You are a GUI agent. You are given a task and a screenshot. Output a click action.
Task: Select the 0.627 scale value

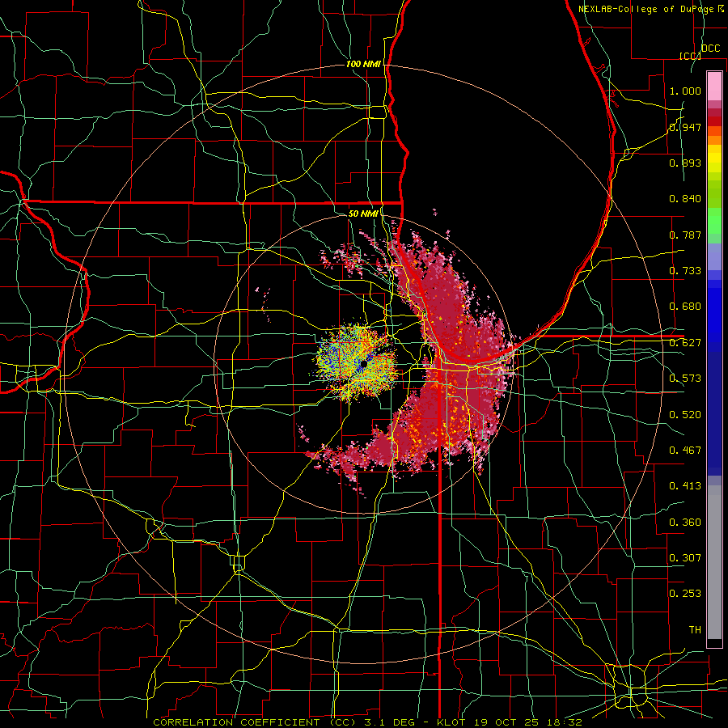685,343
